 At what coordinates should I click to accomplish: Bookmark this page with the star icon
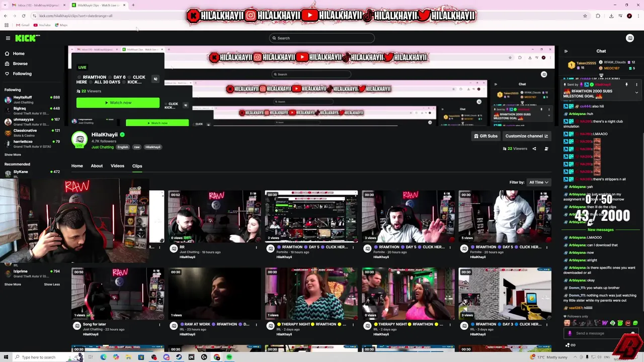(x=585, y=16)
